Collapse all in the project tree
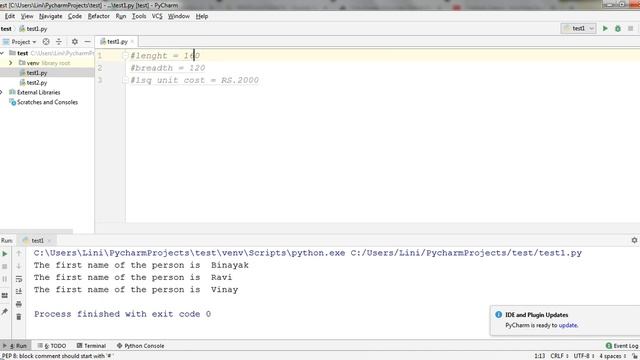The height and width of the screenshot is (360, 640). pyautogui.click(x=59, y=42)
